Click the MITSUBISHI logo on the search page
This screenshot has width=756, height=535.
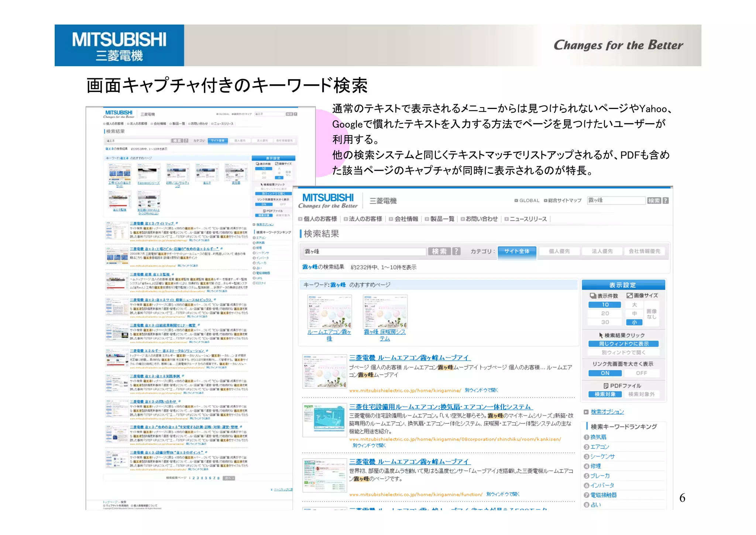[x=328, y=201]
